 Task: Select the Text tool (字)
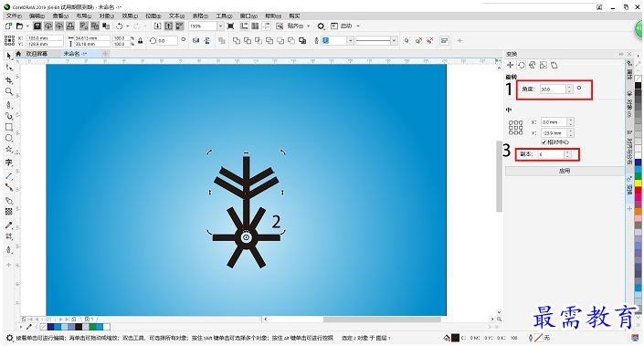tap(8, 163)
